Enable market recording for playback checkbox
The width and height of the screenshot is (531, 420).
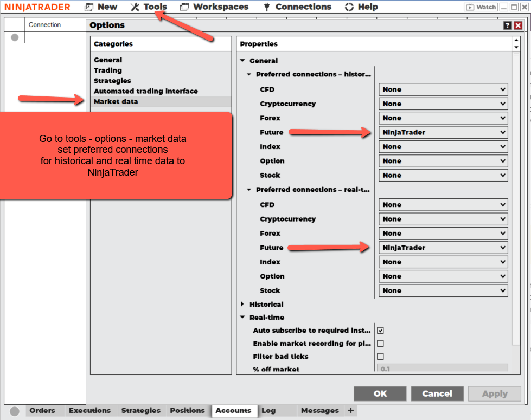[x=380, y=344]
